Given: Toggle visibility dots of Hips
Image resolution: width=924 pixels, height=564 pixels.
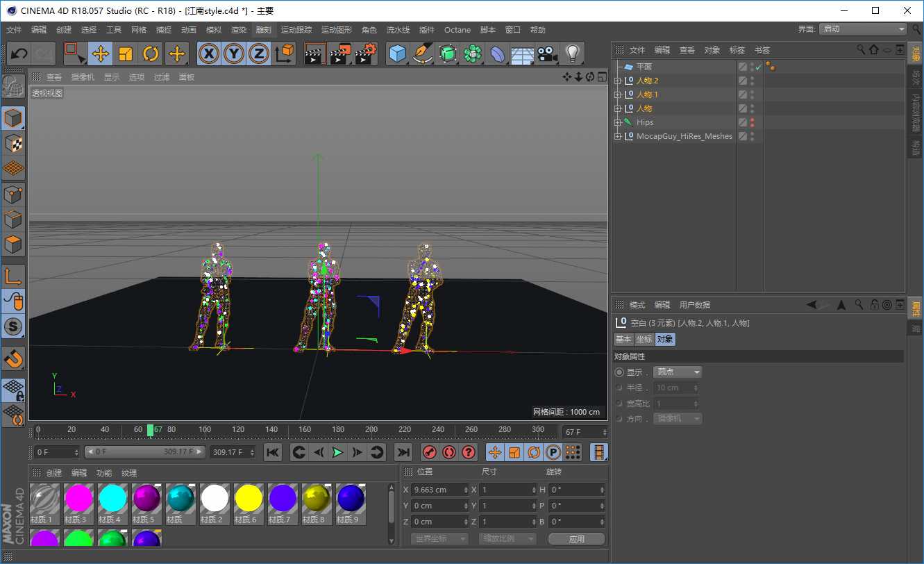Looking at the screenshot, I should (x=752, y=122).
